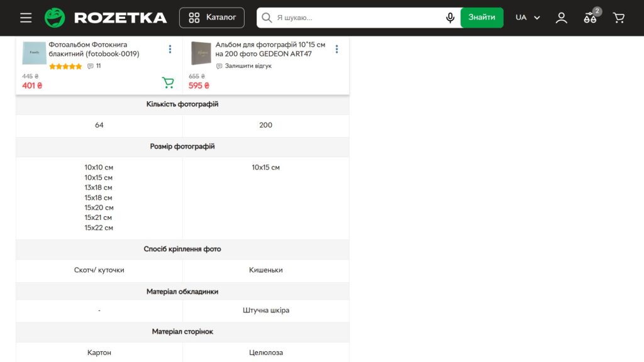Open options menu for GEDEON ART47 album
Viewport: 644px width, 362px height.
(x=336, y=49)
